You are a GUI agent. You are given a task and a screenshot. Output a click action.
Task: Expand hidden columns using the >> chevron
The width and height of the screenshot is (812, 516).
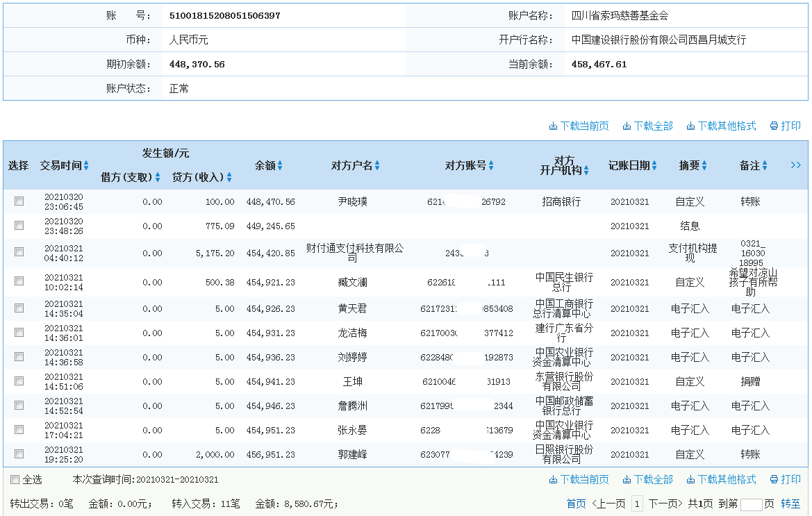[x=795, y=165]
